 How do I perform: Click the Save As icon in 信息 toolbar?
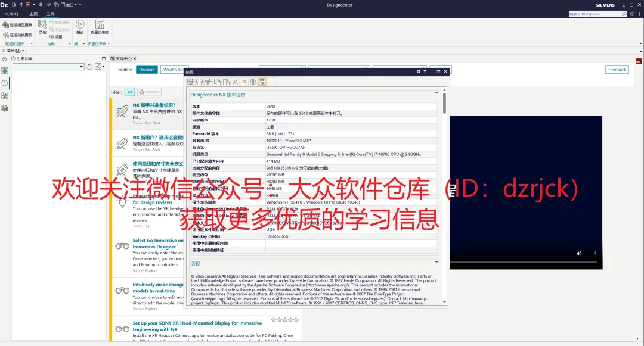pos(190,82)
